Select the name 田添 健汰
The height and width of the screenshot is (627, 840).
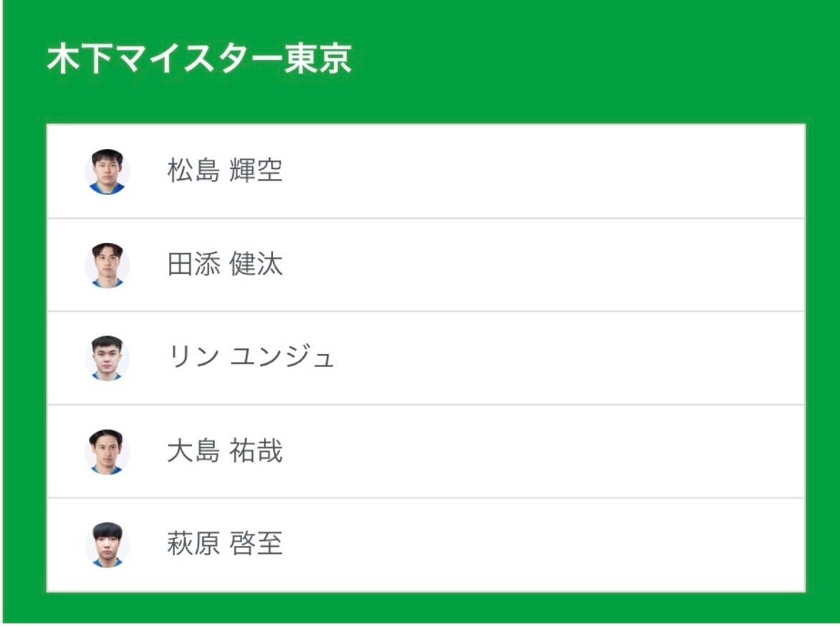click(224, 264)
